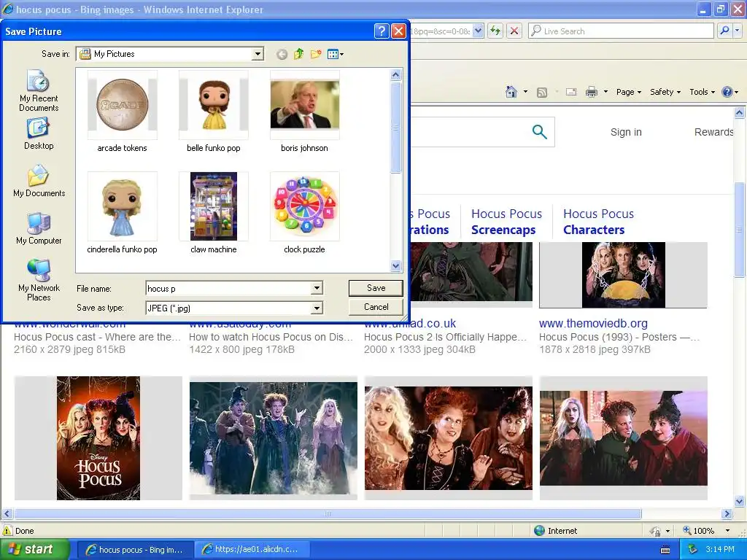Click the IE Help icon in command bar

[x=727, y=92]
